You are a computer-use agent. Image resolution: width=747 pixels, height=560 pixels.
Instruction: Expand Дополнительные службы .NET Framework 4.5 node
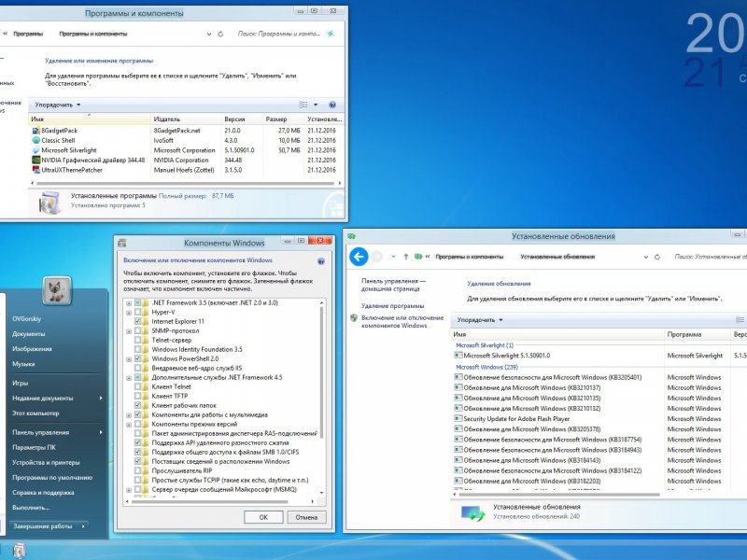(129, 378)
